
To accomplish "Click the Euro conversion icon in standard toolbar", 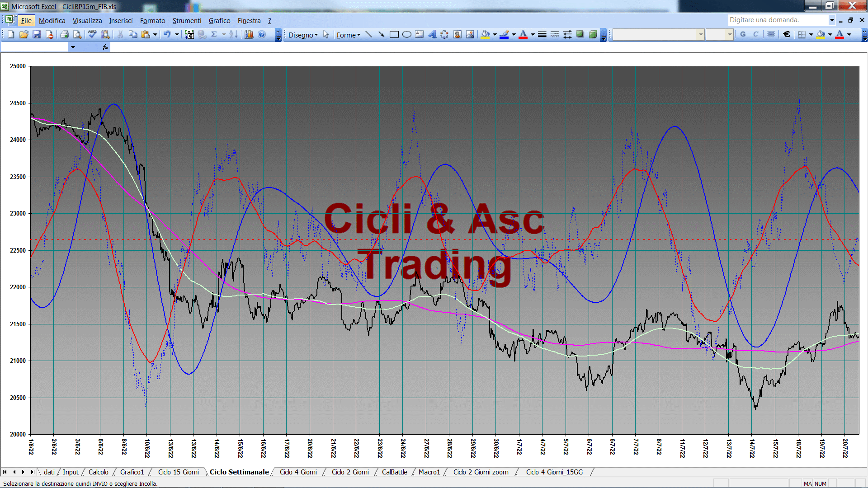I will pos(189,34).
